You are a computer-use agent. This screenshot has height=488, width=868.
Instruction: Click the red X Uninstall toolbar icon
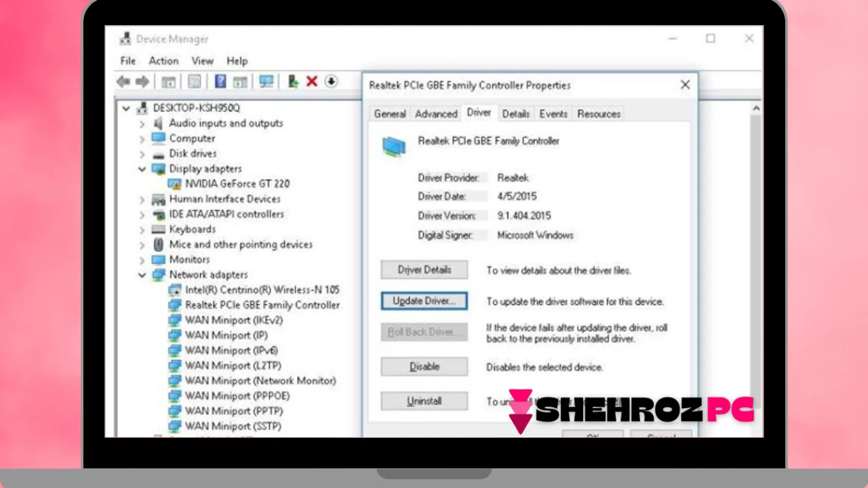pyautogui.click(x=312, y=81)
